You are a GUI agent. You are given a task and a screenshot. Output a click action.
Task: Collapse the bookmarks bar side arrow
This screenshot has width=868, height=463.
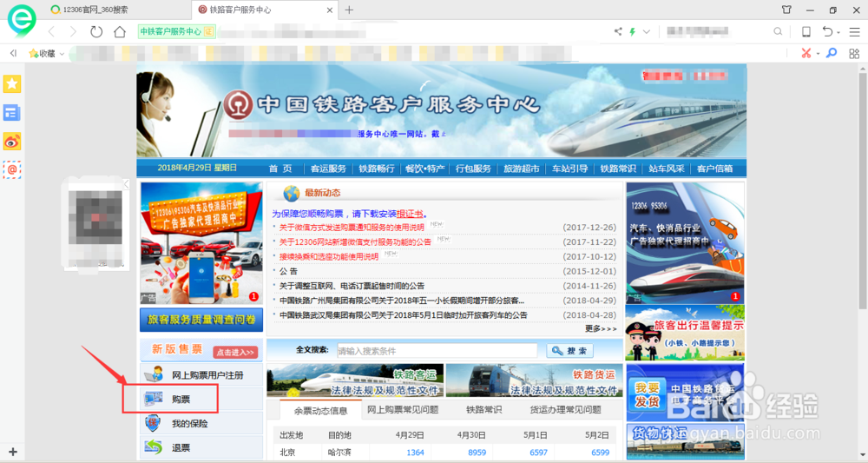[13, 53]
